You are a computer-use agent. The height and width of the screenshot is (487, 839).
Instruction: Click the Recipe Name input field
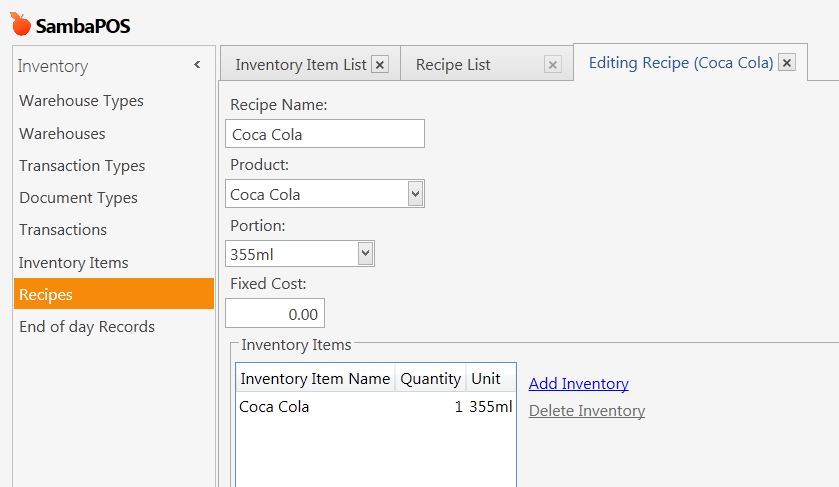point(325,134)
